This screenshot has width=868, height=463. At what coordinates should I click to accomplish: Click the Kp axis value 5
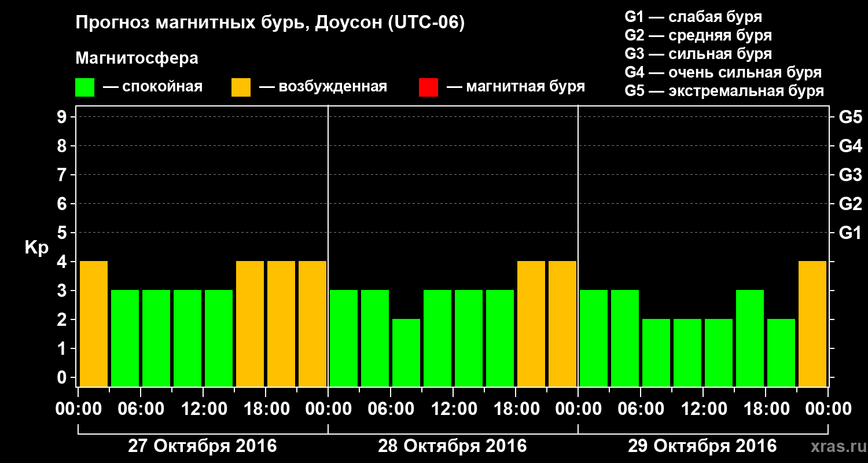pos(62,233)
